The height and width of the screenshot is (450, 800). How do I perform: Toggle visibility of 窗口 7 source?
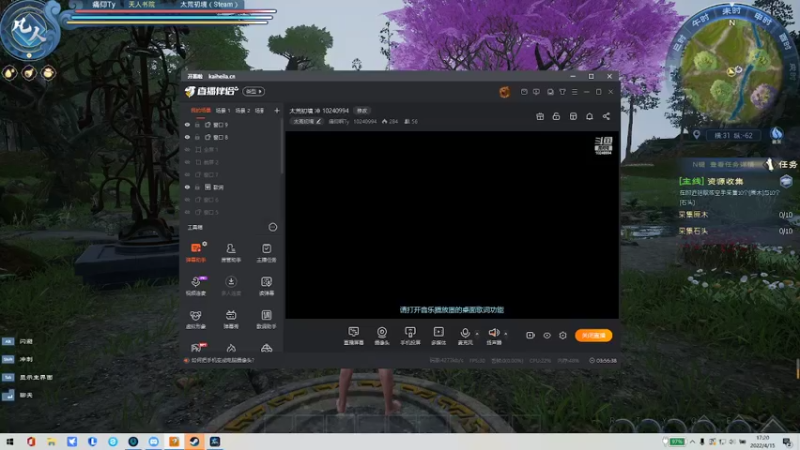pos(187,174)
